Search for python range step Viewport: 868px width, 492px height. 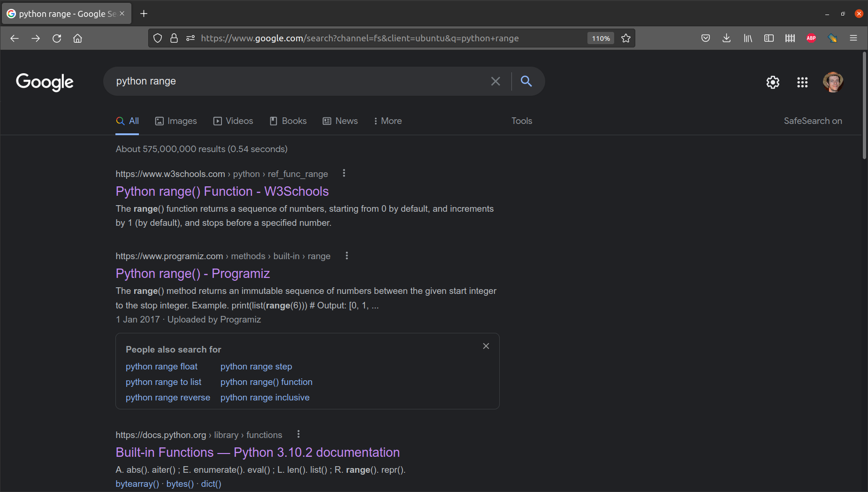click(x=256, y=367)
